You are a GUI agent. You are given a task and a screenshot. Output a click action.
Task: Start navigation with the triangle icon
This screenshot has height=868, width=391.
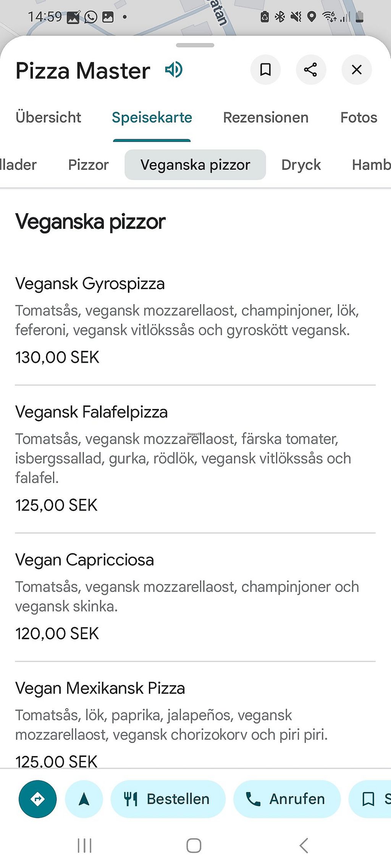[84, 799]
